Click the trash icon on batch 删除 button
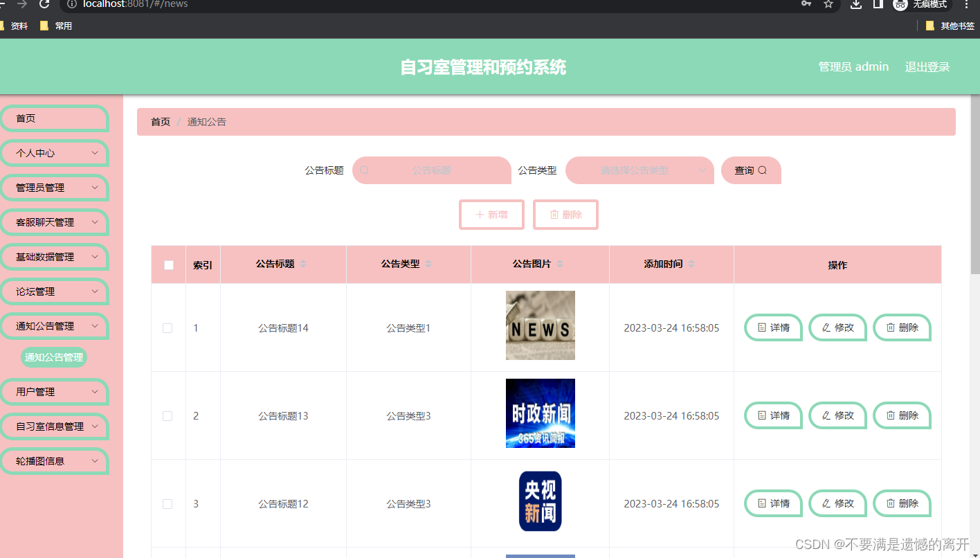This screenshot has height=558, width=980. pyautogui.click(x=553, y=215)
